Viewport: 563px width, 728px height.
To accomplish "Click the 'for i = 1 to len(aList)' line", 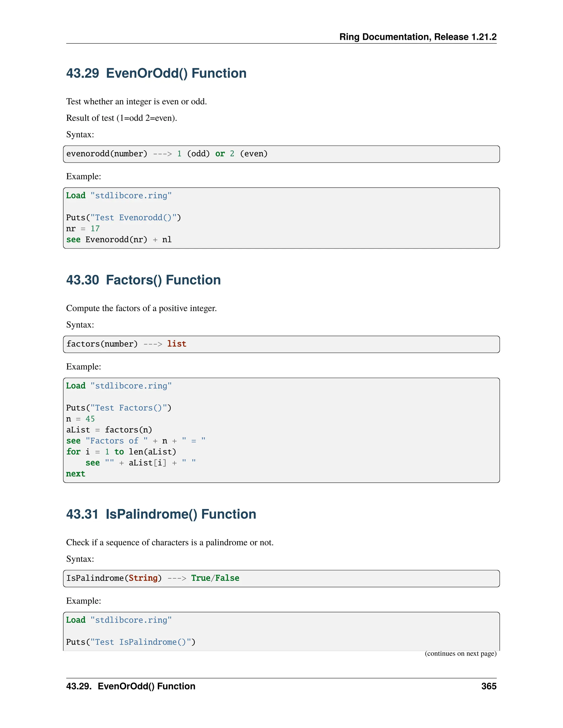I will pyautogui.click(x=121, y=452).
